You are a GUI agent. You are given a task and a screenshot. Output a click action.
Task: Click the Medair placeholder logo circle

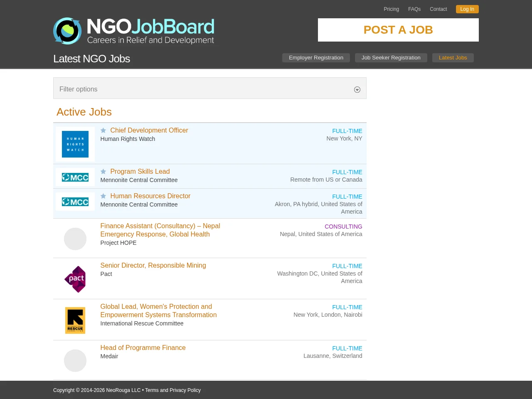[75, 361]
